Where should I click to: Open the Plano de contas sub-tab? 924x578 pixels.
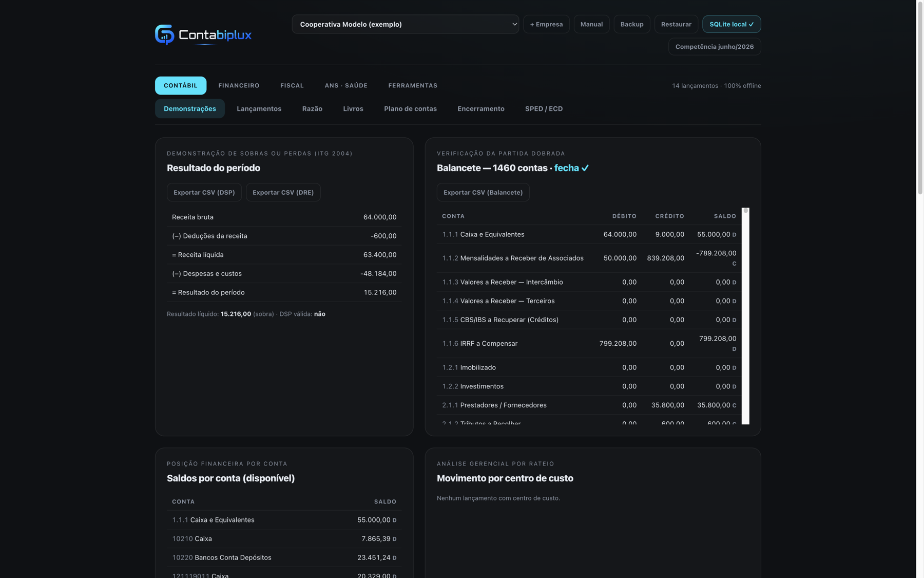410,108
